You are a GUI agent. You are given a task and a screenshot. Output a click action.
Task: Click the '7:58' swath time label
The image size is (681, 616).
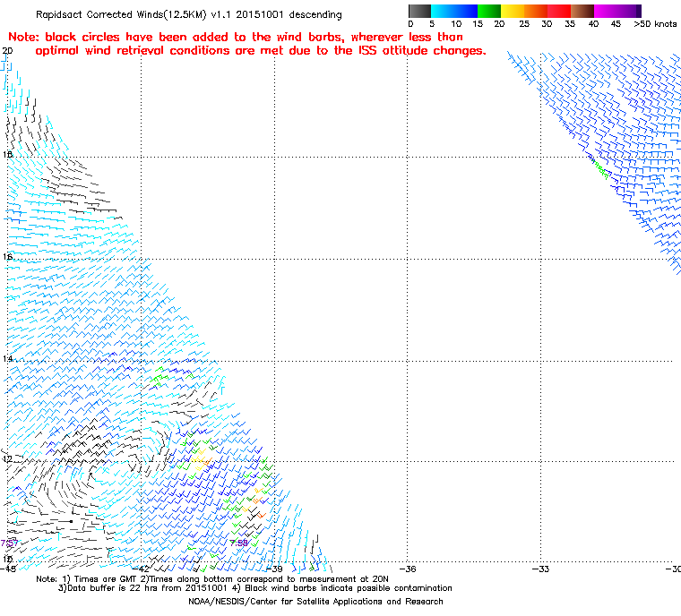click(x=239, y=543)
